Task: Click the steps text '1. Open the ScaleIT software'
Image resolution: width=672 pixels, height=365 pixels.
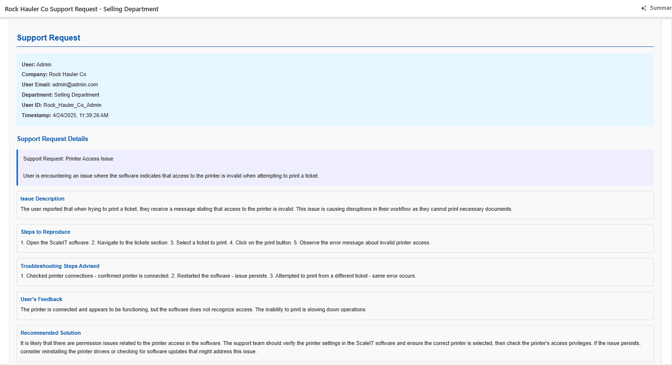Action: [x=225, y=242]
